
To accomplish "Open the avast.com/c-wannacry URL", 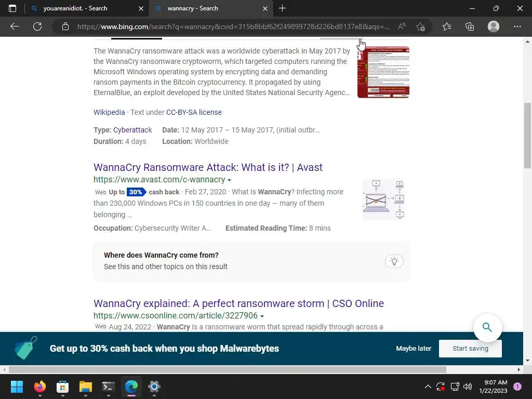I will tap(159, 179).
